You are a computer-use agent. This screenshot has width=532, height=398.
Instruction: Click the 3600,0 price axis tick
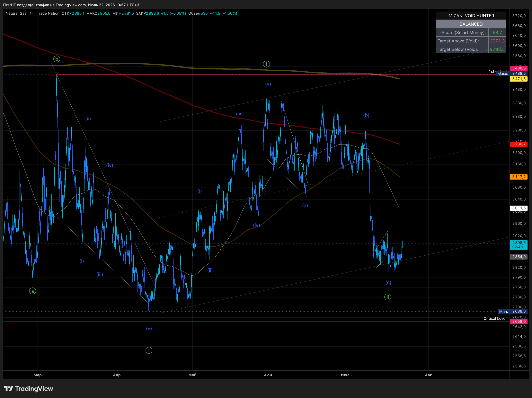click(519, 46)
